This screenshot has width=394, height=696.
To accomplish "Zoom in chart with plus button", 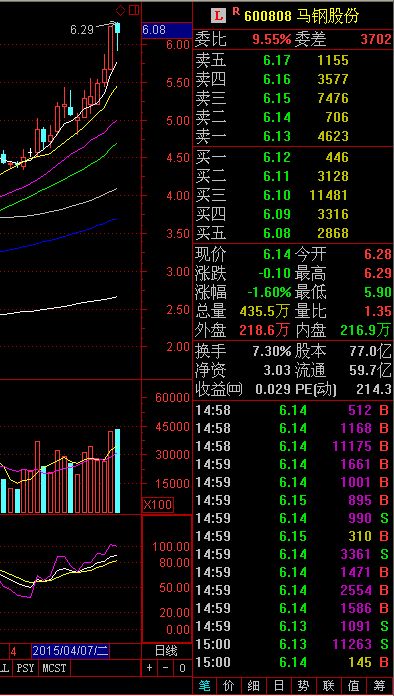I will pos(150,668).
